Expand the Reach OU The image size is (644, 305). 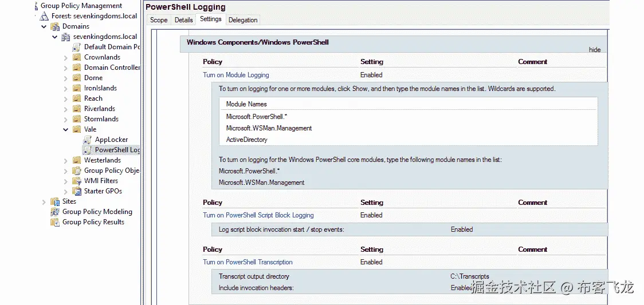coord(66,99)
